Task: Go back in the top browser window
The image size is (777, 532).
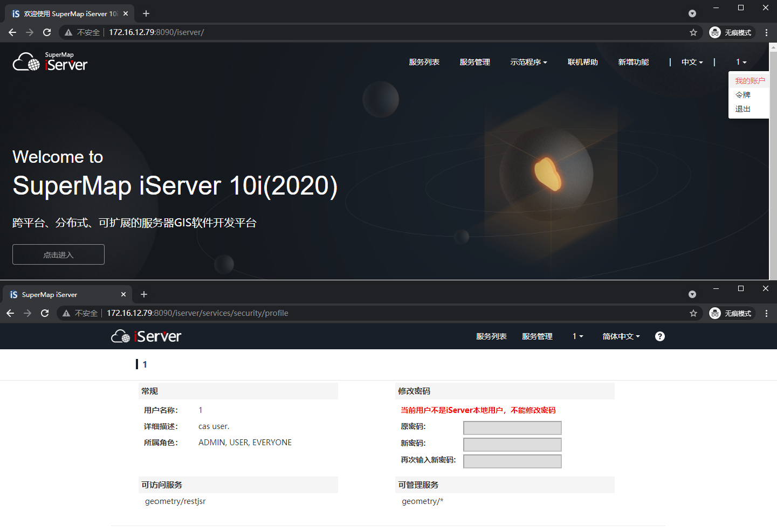Action: tap(12, 32)
